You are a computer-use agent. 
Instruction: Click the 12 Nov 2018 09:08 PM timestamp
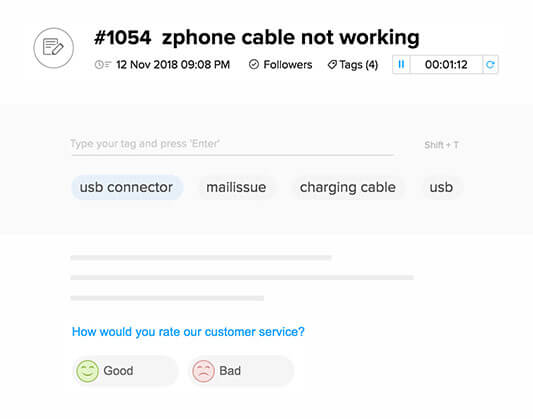(x=173, y=65)
